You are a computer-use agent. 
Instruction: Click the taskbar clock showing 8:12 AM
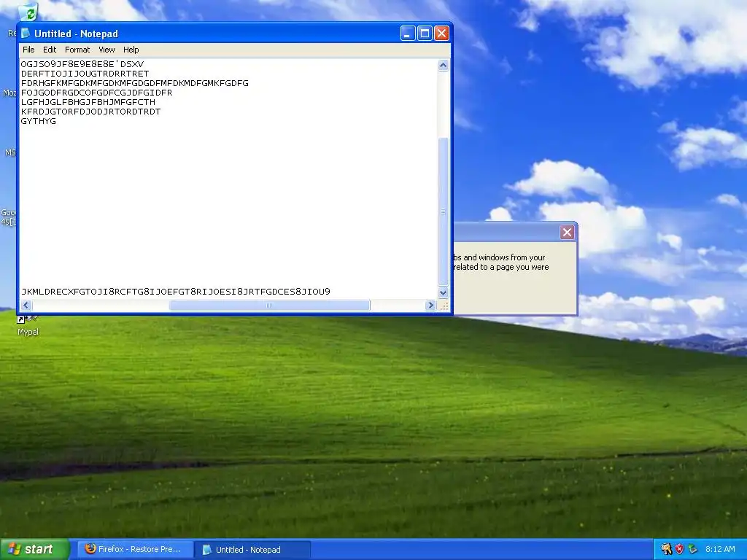720,550
